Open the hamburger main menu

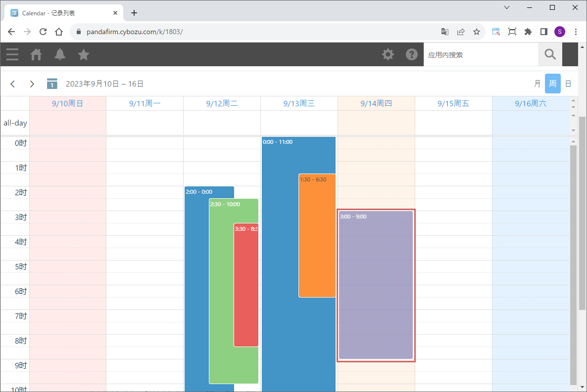coord(12,54)
